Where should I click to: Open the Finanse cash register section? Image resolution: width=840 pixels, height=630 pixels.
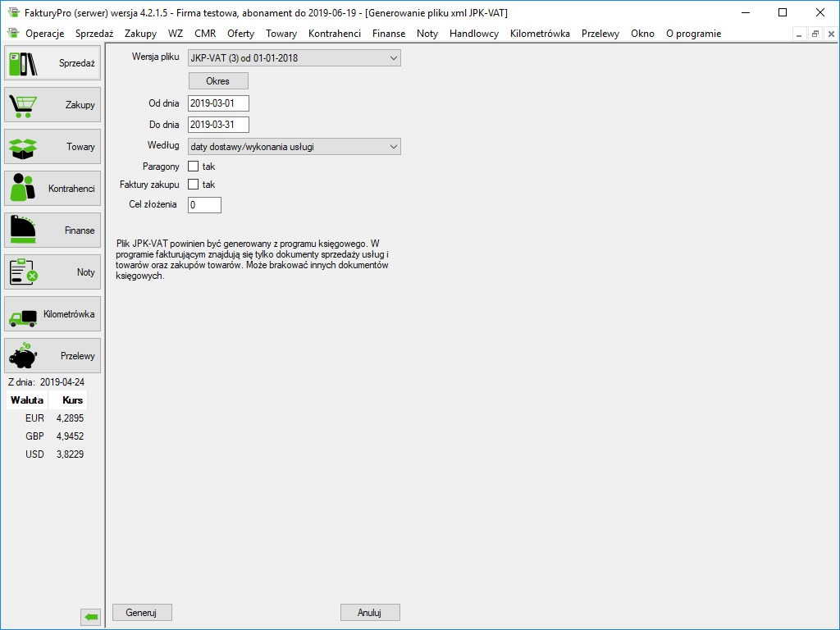click(x=52, y=231)
